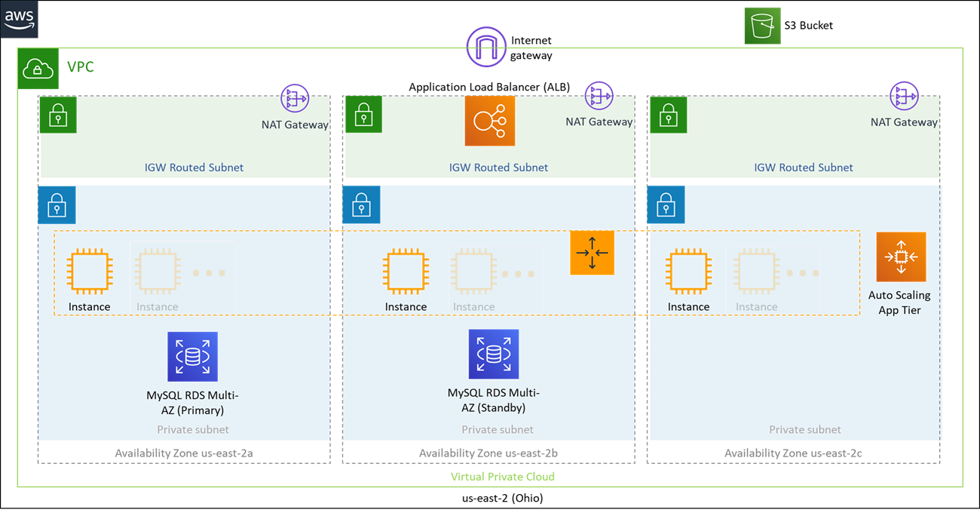Click blue private subnet lock in us-east-2c
This screenshot has width=980, height=513.
click(x=666, y=205)
